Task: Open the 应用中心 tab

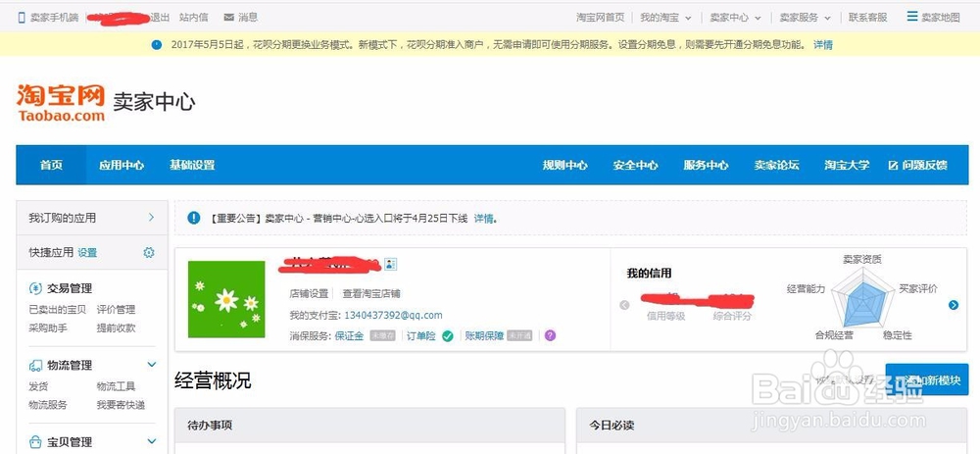Action: pos(122,165)
